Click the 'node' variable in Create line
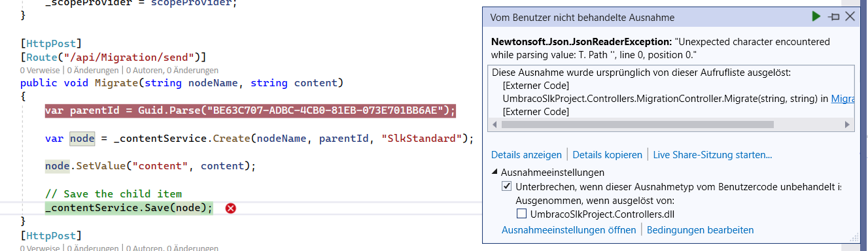Screen dimensions: 868x251 pos(82,139)
